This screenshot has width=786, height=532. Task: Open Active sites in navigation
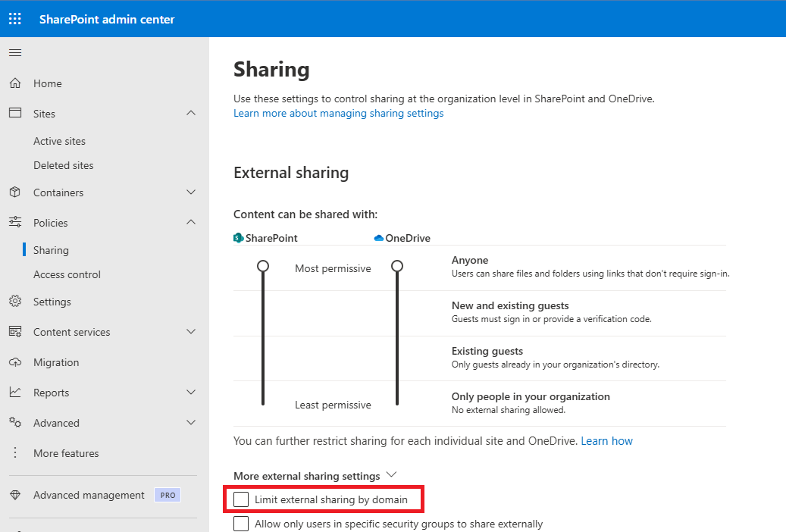tap(59, 141)
